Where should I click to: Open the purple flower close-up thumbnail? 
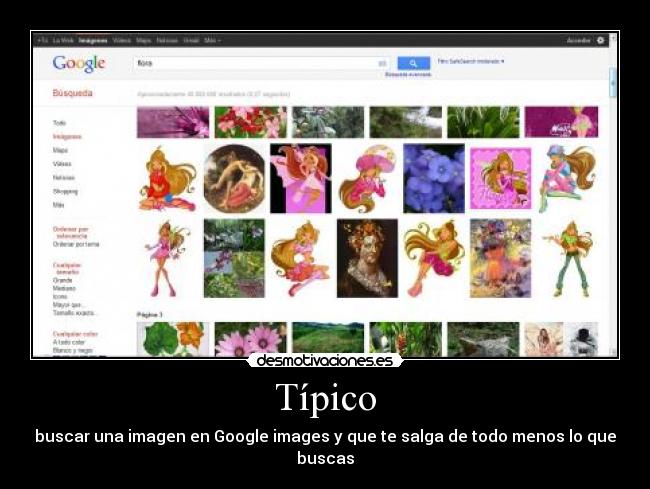[173, 122]
